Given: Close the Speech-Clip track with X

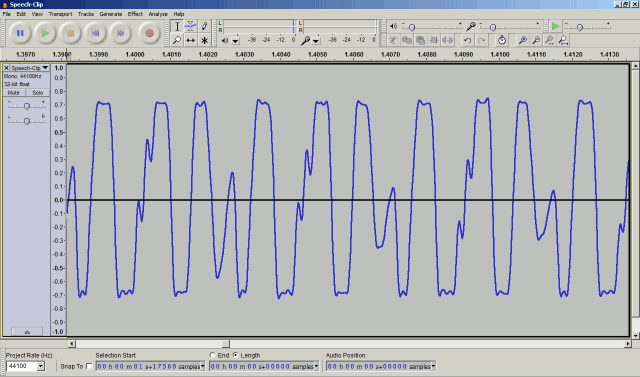Looking at the screenshot, I should pyautogui.click(x=6, y=68).
